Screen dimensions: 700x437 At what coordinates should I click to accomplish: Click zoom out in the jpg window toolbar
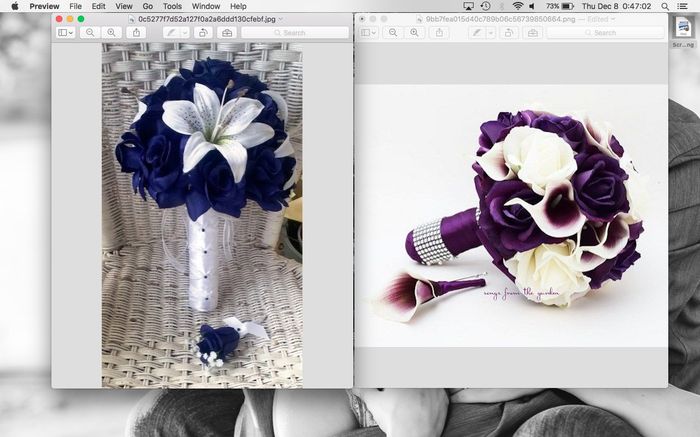90,33
